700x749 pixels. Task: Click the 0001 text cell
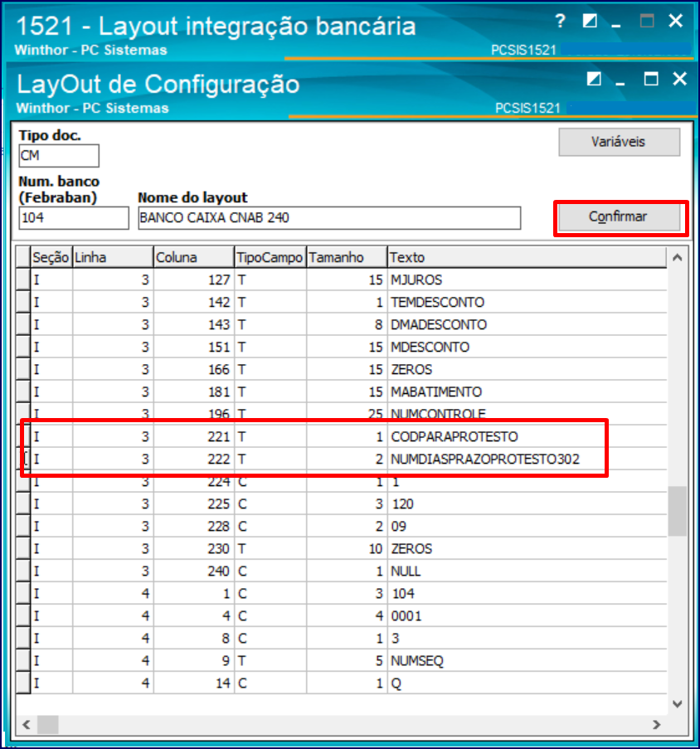[x=527, y=616]
